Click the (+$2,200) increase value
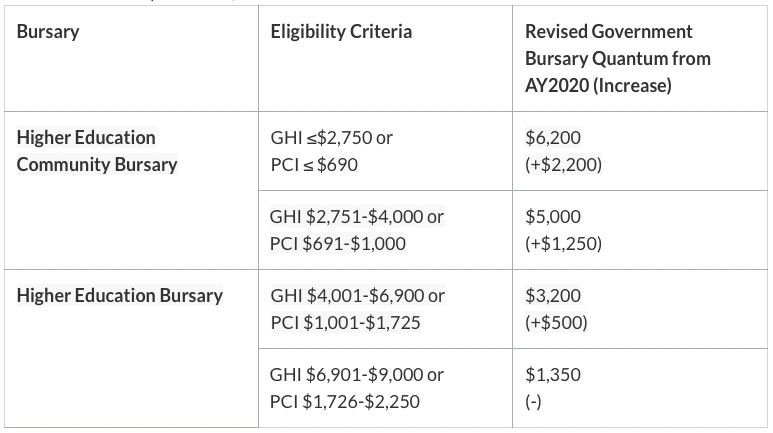The width and height of the screenshot is (773, 433). pyautogui.click(x=563, y=163)
